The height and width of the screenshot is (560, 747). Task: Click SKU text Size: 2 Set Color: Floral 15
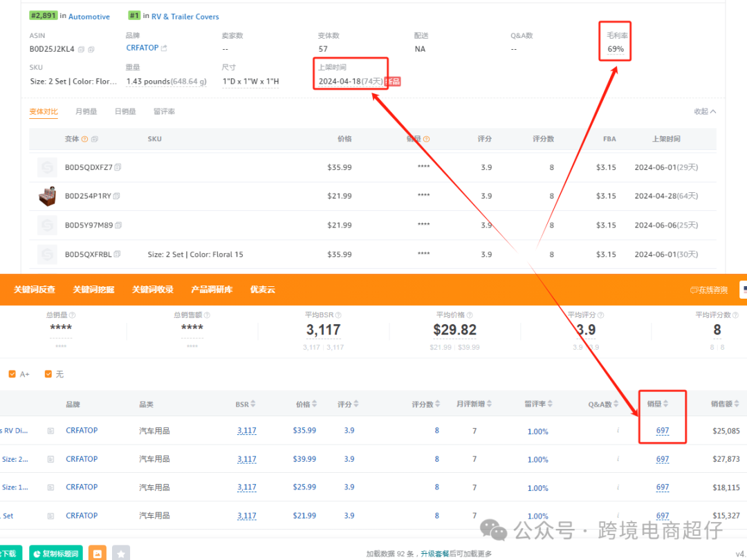pos(195,254)
